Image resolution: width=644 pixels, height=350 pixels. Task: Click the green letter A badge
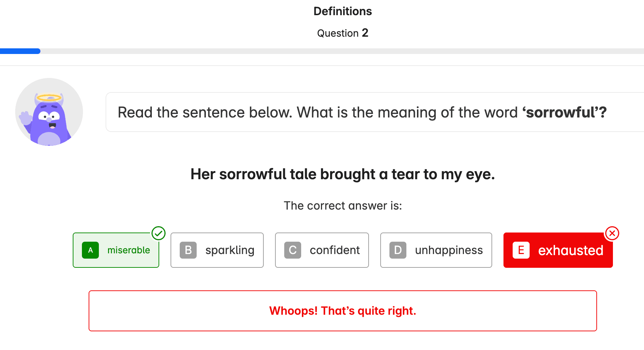(90, 250)
